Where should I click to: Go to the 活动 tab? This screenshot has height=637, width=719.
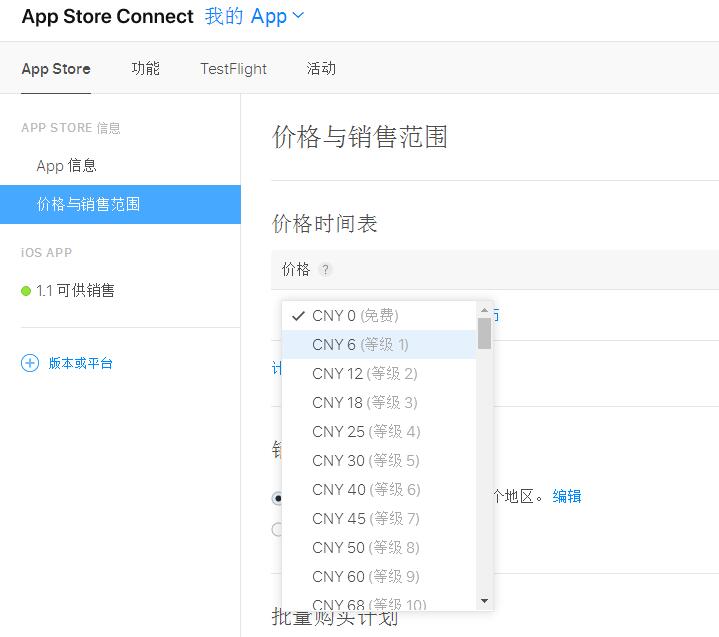point(321,69)
